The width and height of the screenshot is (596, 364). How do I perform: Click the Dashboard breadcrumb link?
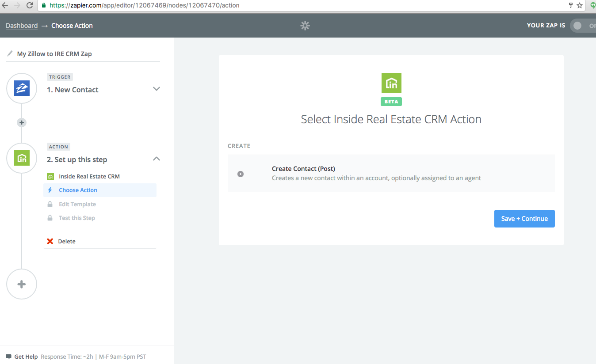click(x=22, y=26)
